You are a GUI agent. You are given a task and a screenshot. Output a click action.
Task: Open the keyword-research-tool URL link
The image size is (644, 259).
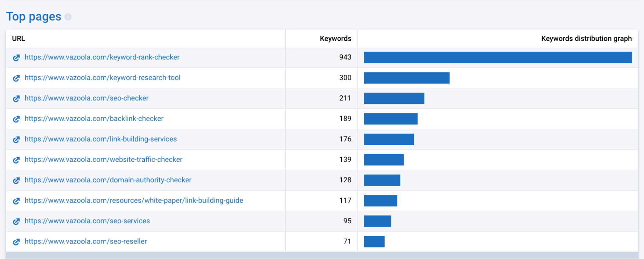[x=102, y=78]
